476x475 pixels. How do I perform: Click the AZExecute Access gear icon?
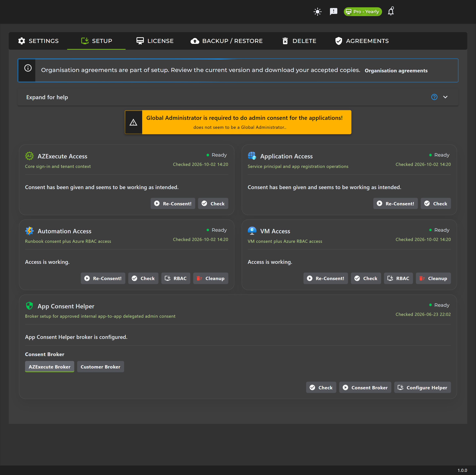click(29, 156)
